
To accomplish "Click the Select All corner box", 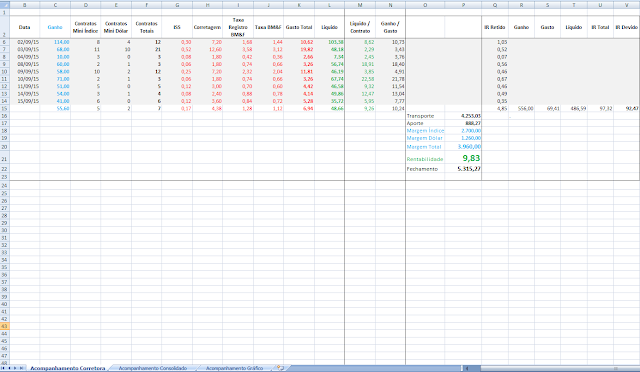I will (x=4, y=5).
